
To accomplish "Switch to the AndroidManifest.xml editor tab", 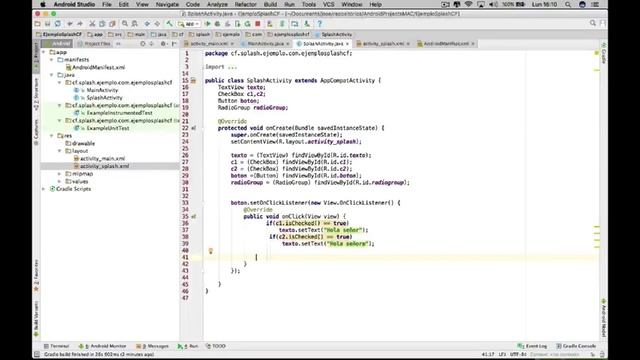I will (446, 44).
